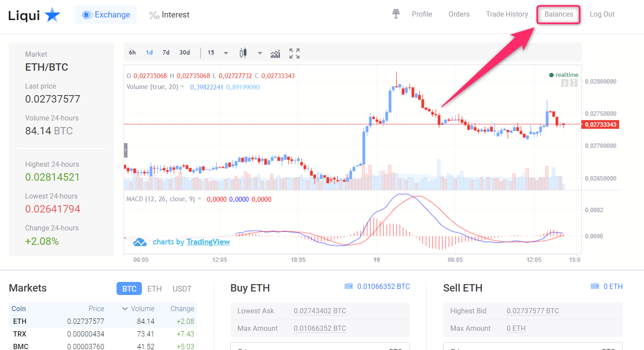Click Sell Max Amount 0 ETH
644x350 pixels.
[516, 329]
